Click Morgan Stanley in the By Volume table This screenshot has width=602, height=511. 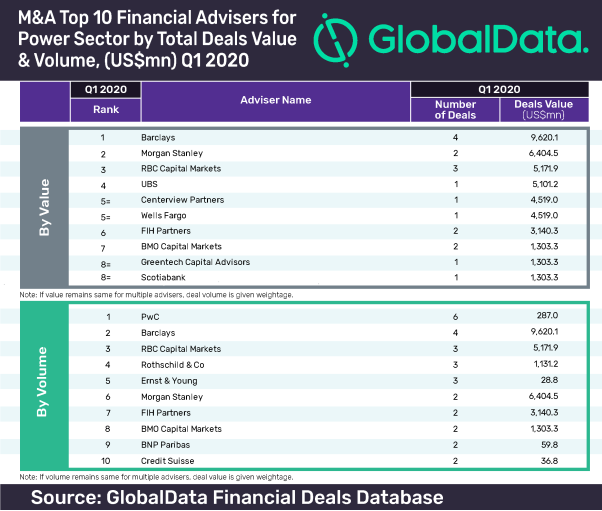(x=172, y=397)
